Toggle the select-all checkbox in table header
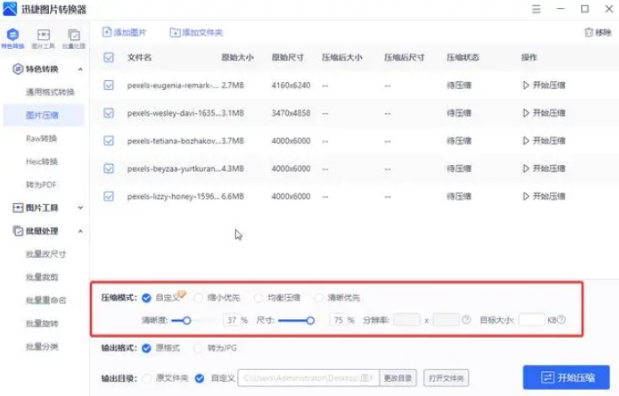 point(109,57)
